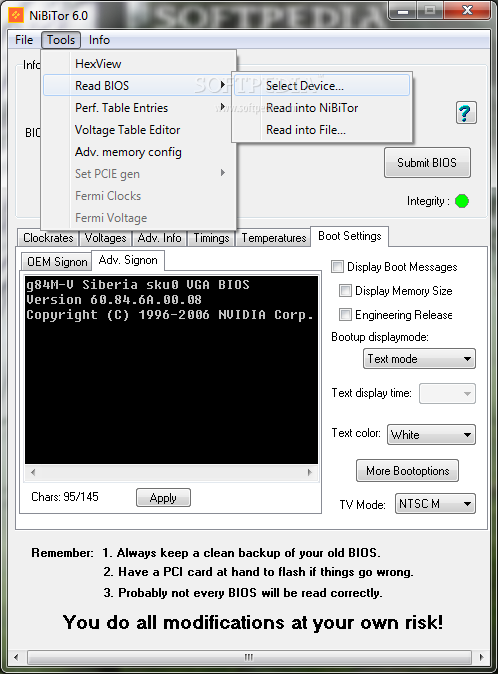Click into the black signon text area
Viewport: 498px width, 674px height.
tap(171, 370)
